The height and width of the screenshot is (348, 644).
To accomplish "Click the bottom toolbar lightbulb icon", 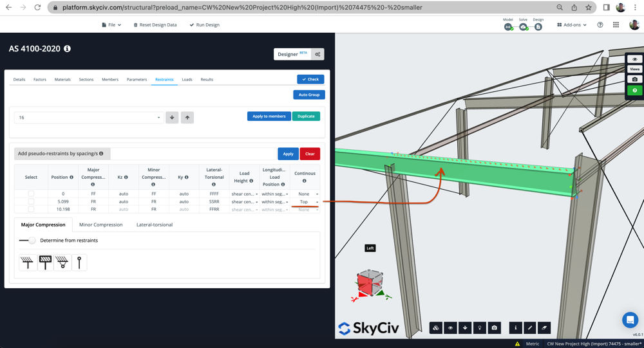I will click(x=480, y=327).
